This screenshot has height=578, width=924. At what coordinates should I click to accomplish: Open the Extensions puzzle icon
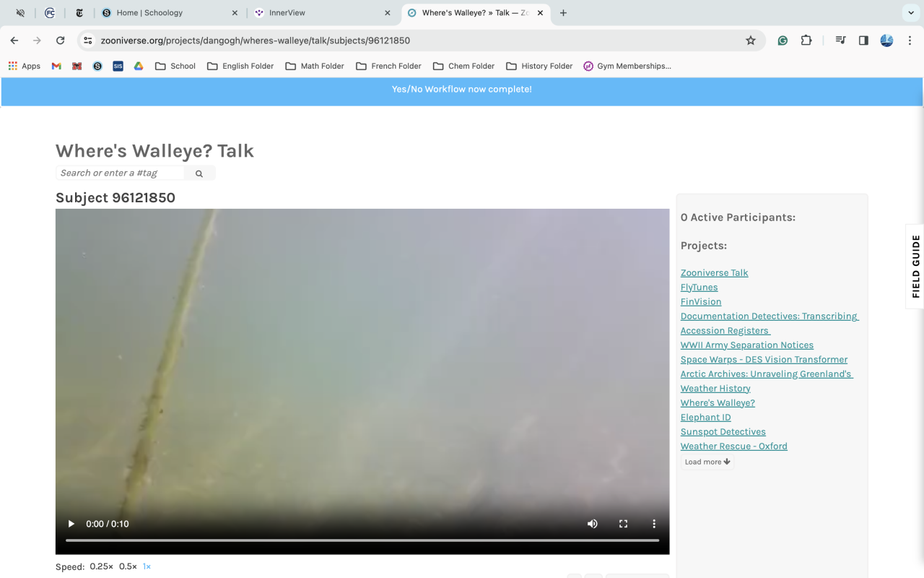click(806, 40)
